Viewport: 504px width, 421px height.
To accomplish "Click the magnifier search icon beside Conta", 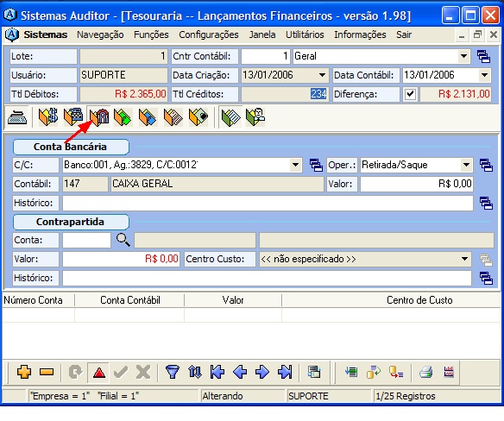I will coord(123,240).
